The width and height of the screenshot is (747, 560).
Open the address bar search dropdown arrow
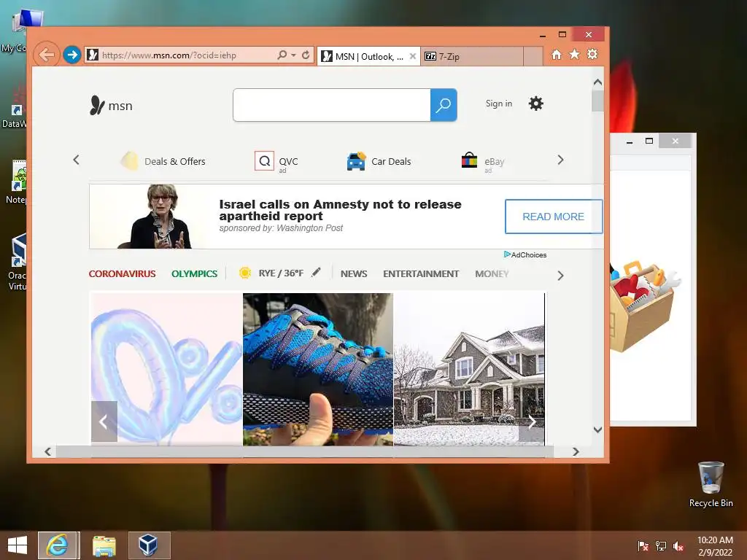click(x=293, y=55)
